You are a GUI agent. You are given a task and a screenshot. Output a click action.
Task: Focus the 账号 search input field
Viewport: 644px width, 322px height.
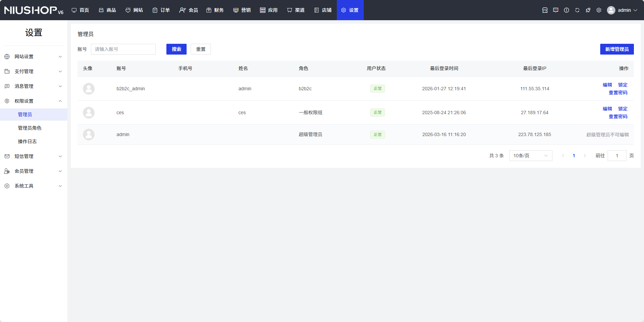123,49
